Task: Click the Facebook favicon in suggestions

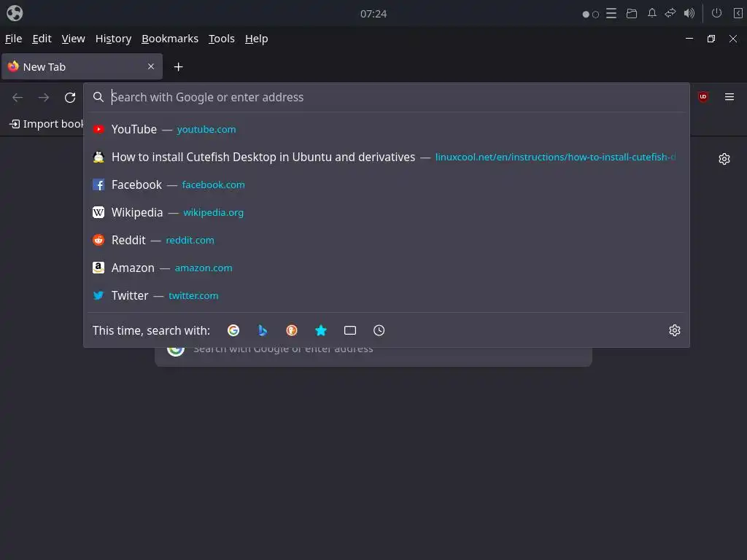Action: pos(98,184)
